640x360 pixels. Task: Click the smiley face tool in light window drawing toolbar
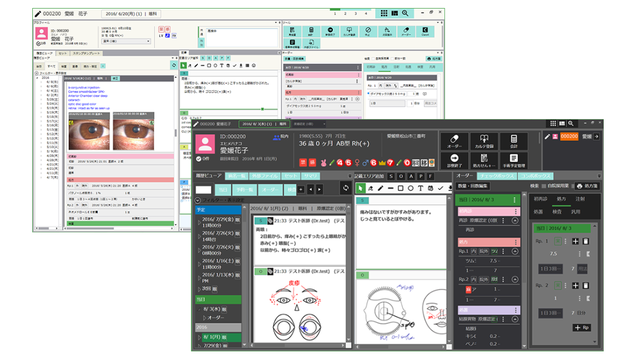point(253,65)
